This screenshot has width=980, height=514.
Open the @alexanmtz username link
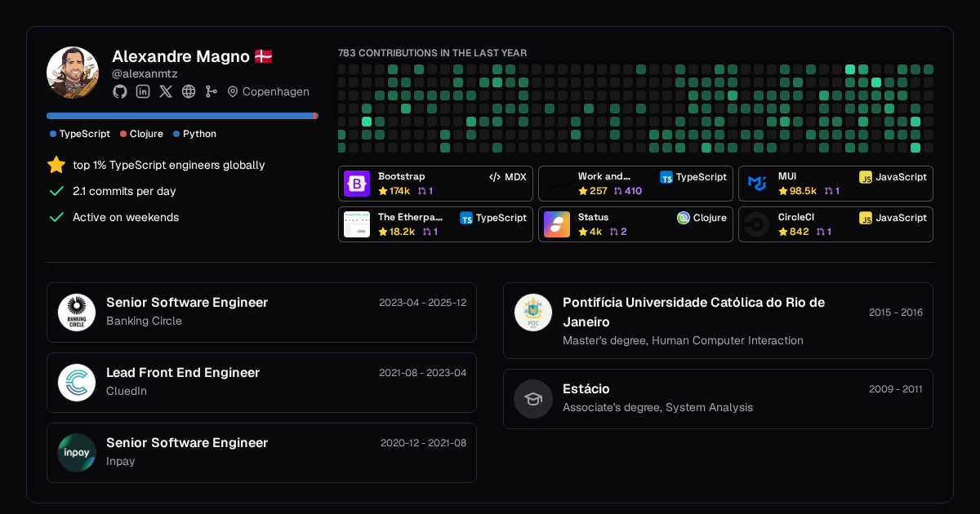(x=145, y=73)
